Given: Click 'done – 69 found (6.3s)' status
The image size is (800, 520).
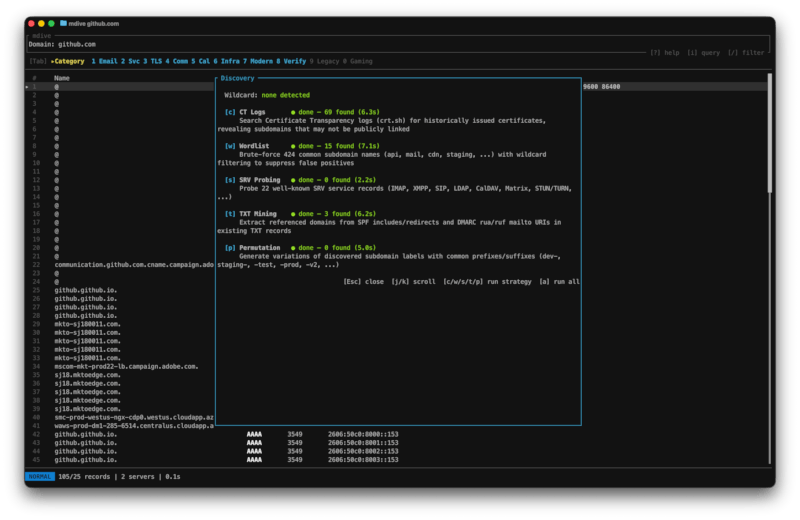Looking at the screenshot, I should point(339,112).
